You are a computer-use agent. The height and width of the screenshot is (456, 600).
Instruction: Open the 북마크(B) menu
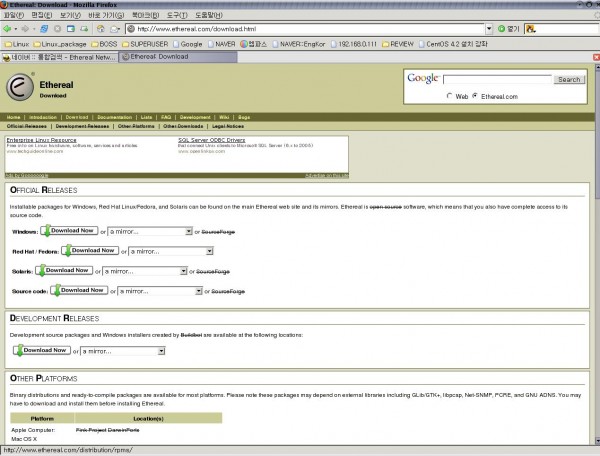tap(145, 15)
